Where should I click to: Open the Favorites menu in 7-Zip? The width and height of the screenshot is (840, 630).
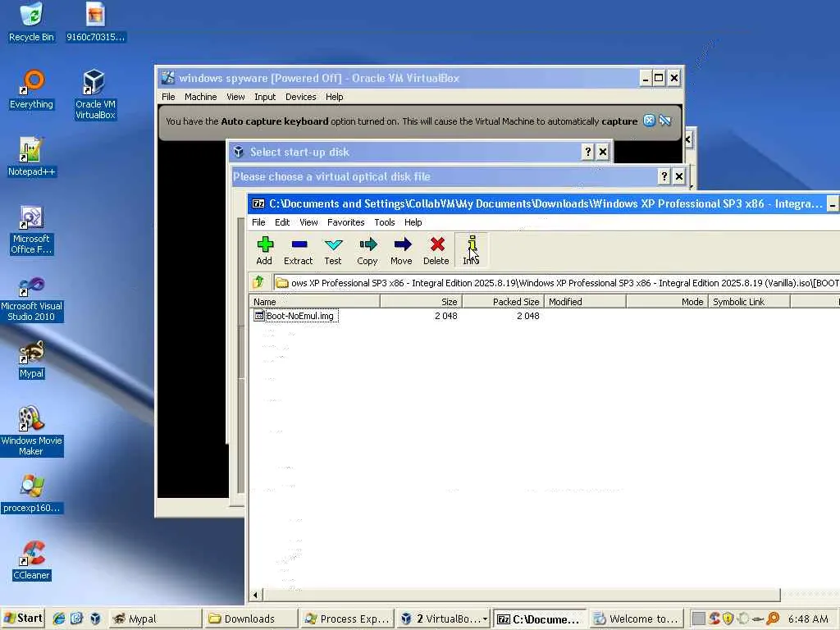[345, 222]
